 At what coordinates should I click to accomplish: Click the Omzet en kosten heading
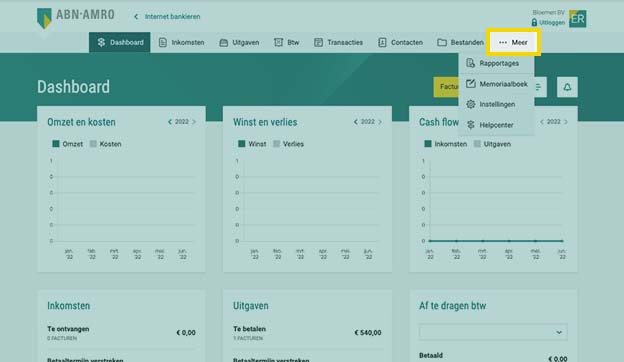(81, 122)
